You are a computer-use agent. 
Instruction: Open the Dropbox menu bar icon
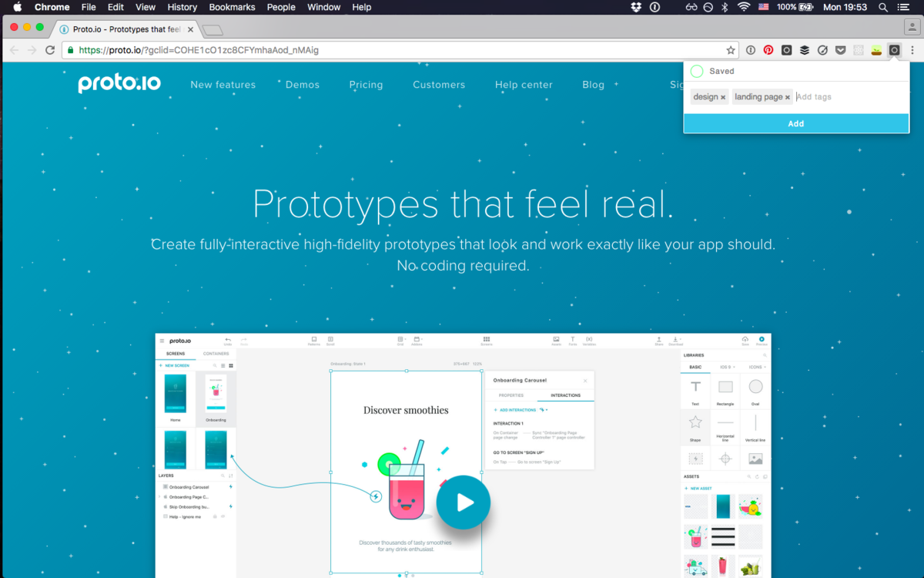(x=636, y=7)
